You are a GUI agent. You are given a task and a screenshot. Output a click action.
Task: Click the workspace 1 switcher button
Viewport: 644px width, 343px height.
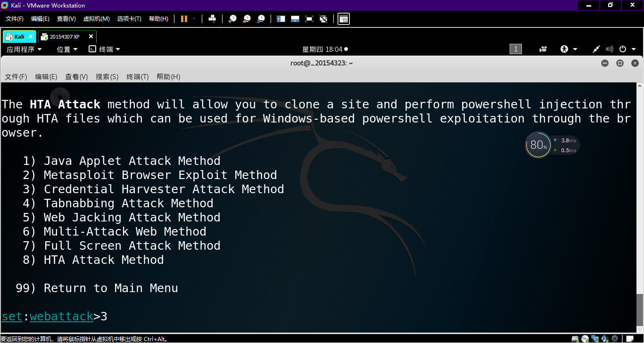pyautogui.click(x=515, y=49)
